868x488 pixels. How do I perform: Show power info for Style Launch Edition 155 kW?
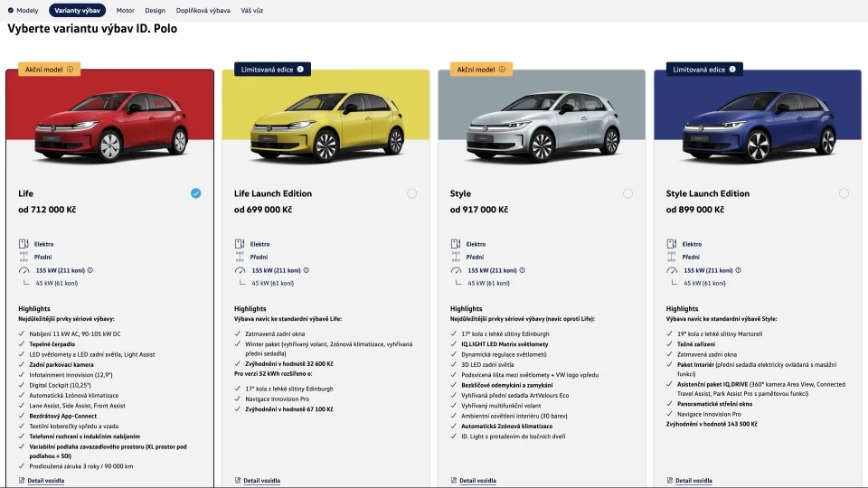coord(738,270)
